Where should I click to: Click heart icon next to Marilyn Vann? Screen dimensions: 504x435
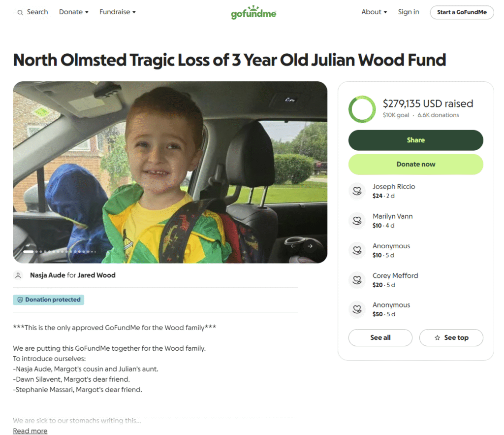[x=357, y=221]
